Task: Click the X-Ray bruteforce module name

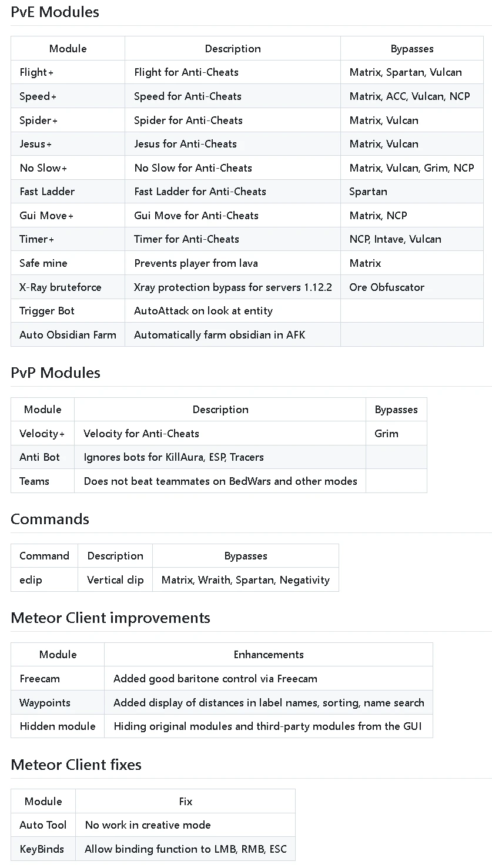Action: click(60, 287)
